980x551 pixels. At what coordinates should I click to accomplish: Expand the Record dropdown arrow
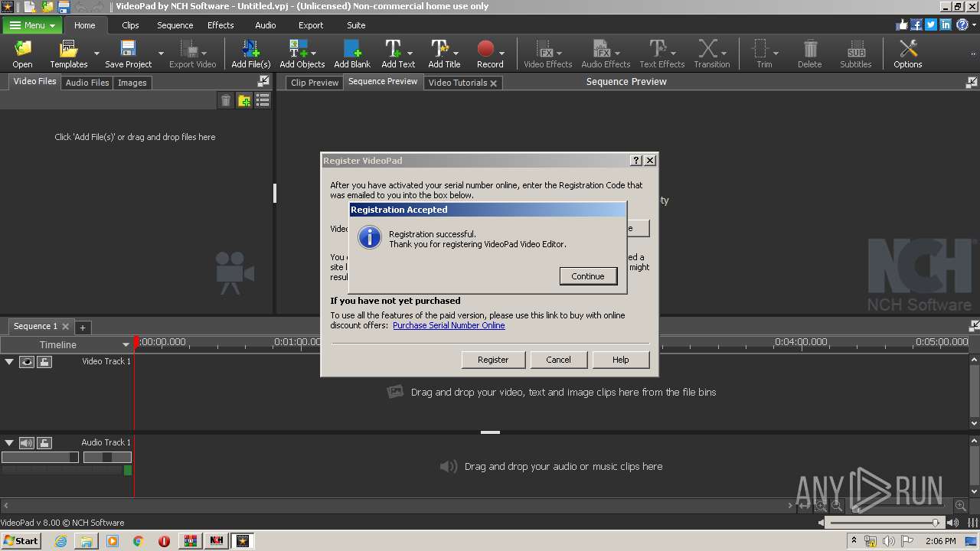pyautogui.click(x=501, y=54)
